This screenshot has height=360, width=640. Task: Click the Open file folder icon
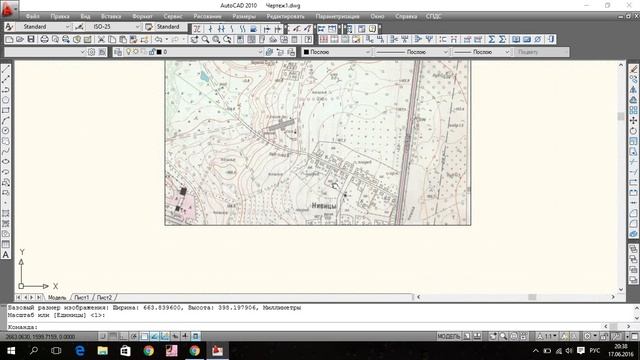coord(20,40)
